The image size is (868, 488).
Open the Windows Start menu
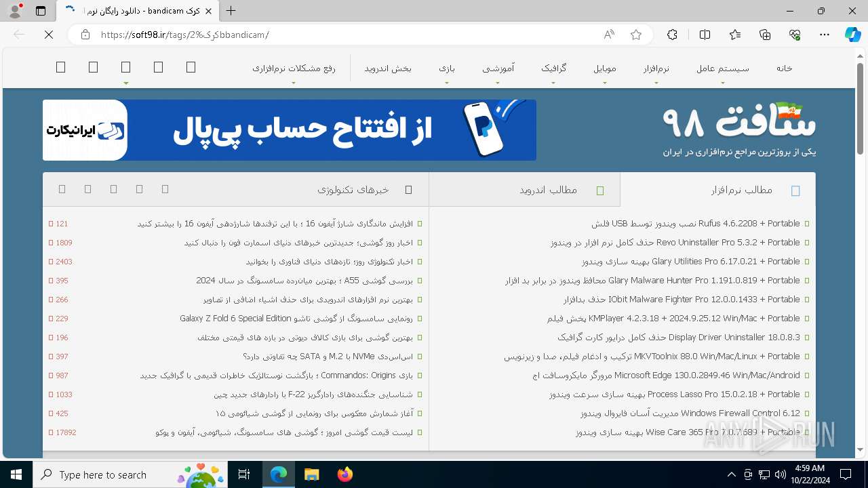click(16, 474)
